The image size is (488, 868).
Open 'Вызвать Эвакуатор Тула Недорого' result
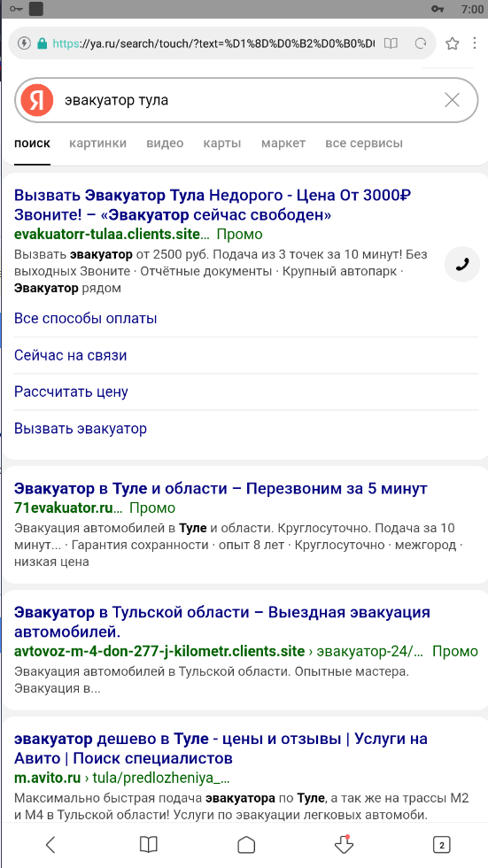[213, 205]
